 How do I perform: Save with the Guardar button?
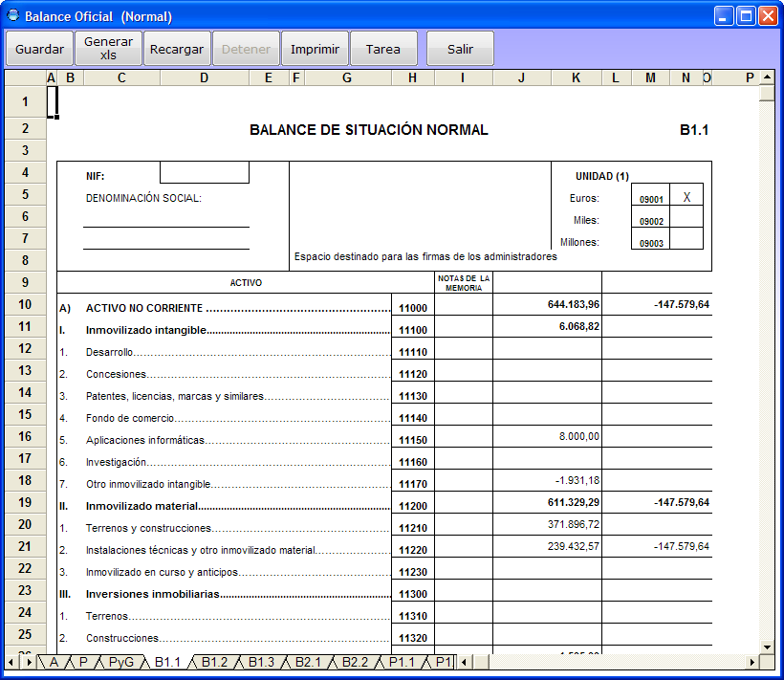39,49
